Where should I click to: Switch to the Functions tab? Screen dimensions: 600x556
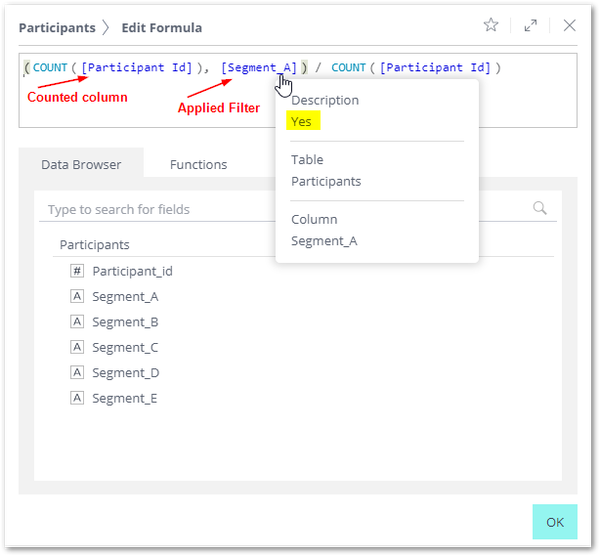[x=198, y=165]
